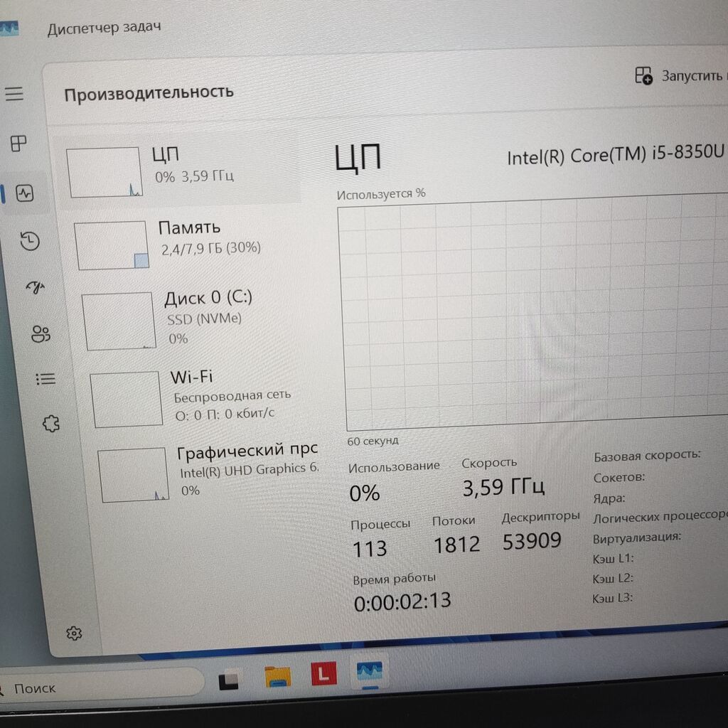728x728 pixels.
Task: Click the Логических процессоров label
Action: pyautogui.click(x=660, y=518)
